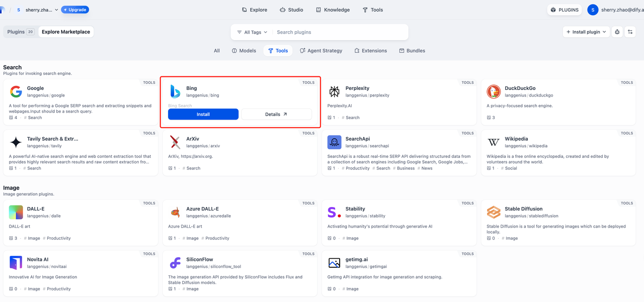Click the Perplexity plugin logo
This screenshot has width=644, height=302.
pyautogui.click(x=335, y=91)
